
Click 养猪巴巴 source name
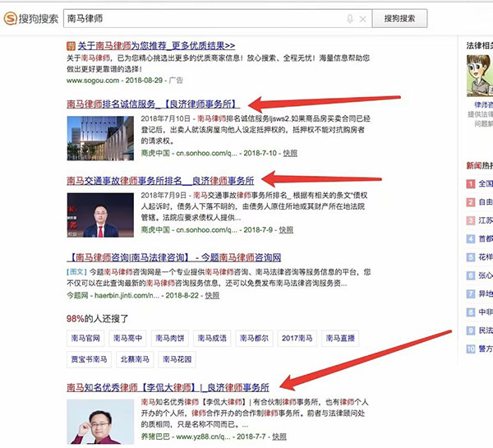(x=155, y=436)
